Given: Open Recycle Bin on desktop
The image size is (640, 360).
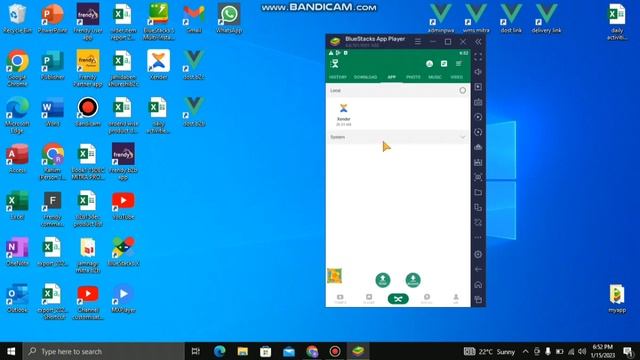Looking at the screenshot, I should (x=17, y=19).
